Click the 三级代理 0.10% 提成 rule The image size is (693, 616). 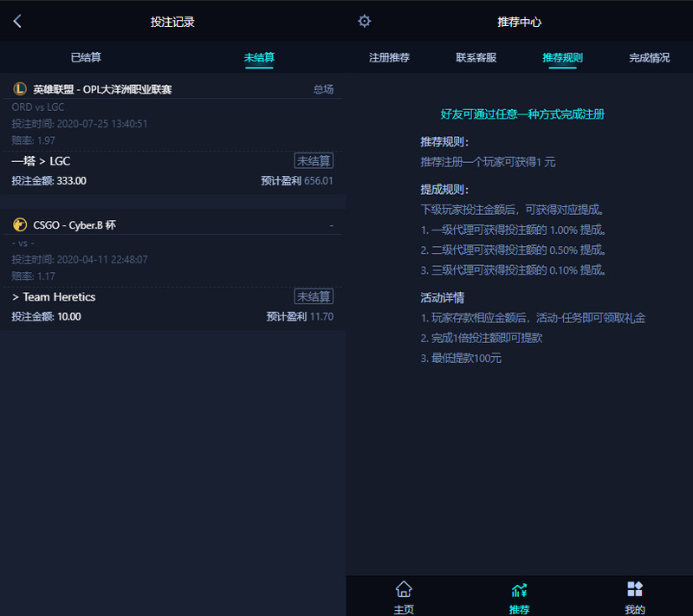513,270
